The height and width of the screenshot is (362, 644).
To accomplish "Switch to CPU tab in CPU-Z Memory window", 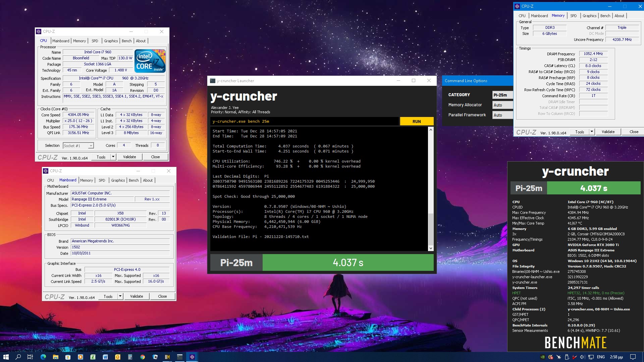I will coord(522,16).
